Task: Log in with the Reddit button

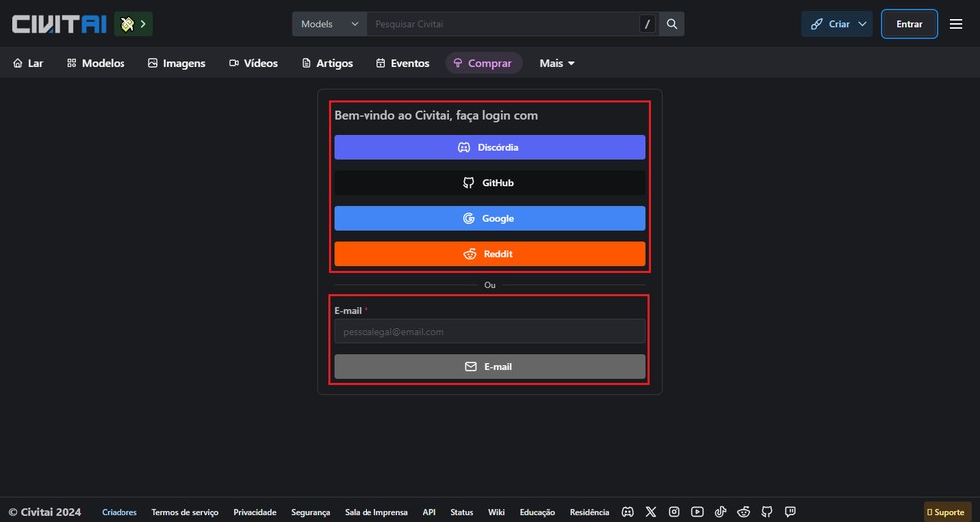Action: 489,254
